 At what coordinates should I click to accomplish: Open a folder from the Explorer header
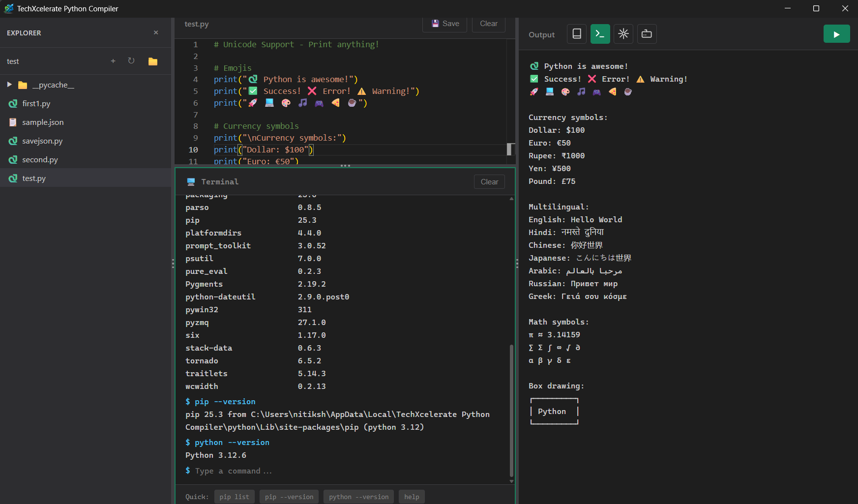(x=152, y=61)
